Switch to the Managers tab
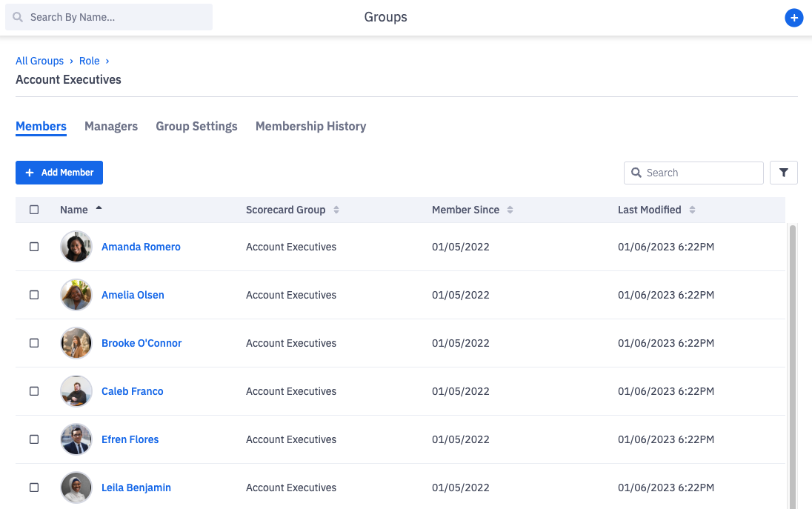 click(111, 126)
